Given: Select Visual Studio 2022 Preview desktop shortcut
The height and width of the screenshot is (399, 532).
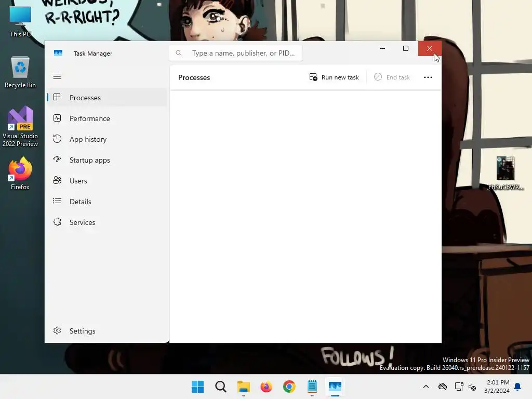Looking at the screenshot, I should click(x=20, y=127).
